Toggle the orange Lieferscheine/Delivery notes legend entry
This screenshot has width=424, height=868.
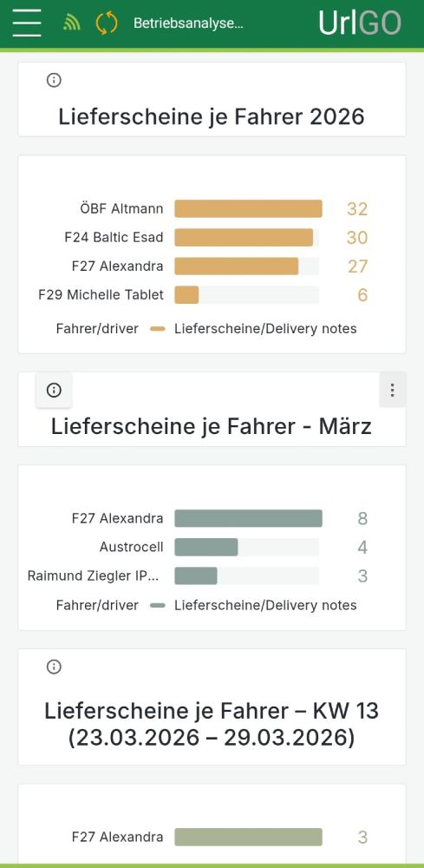point(253,329)
